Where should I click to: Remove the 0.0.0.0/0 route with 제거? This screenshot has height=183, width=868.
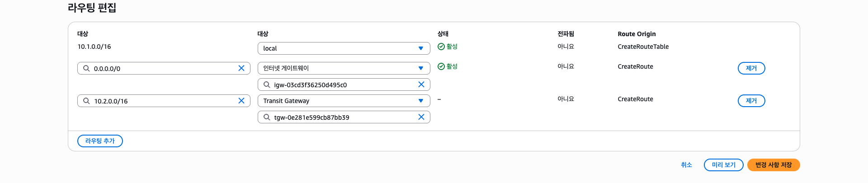click(x=751, y=68)
